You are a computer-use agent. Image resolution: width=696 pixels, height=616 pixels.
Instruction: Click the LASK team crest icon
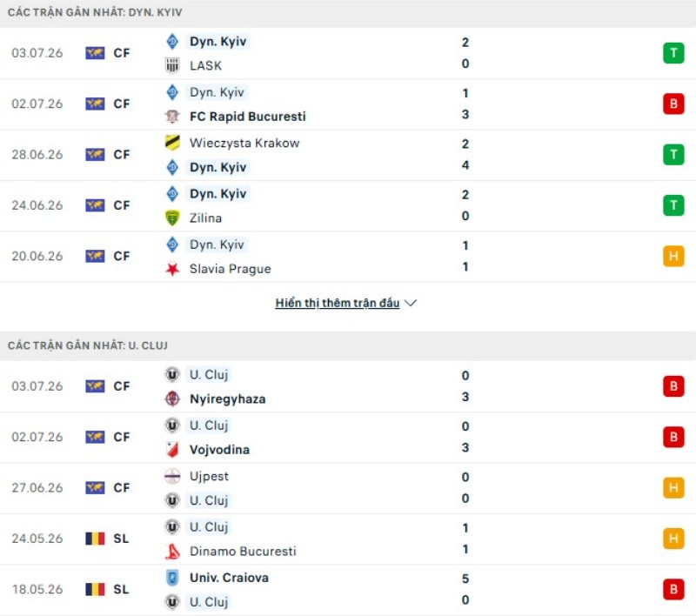click(x=172, y=65)
